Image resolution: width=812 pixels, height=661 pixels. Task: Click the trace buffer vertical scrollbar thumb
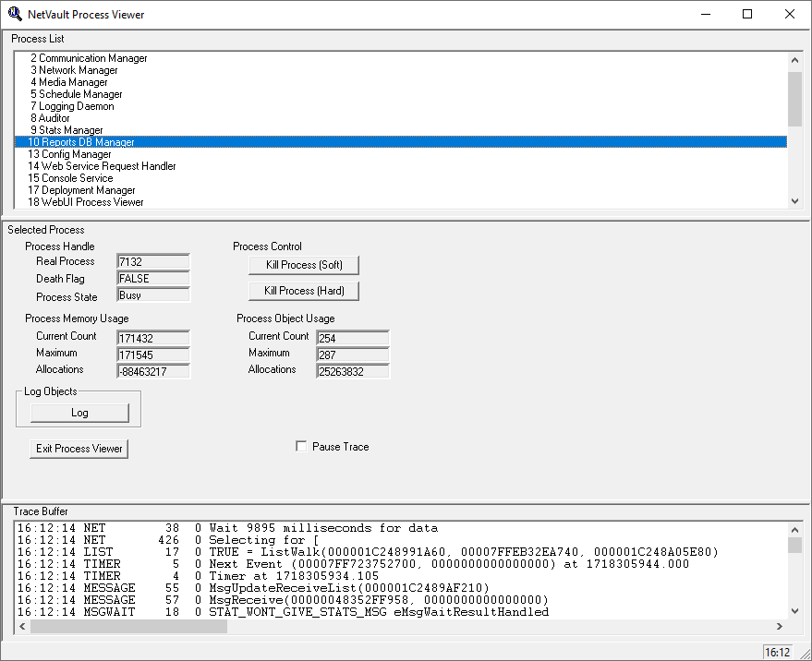pos(795,545)
